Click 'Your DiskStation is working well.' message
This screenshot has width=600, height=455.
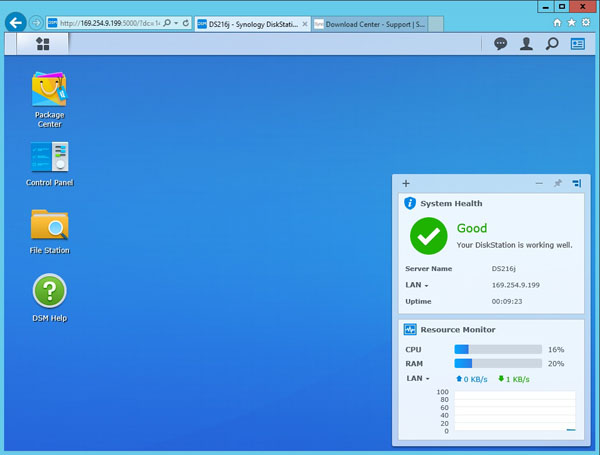514,245
